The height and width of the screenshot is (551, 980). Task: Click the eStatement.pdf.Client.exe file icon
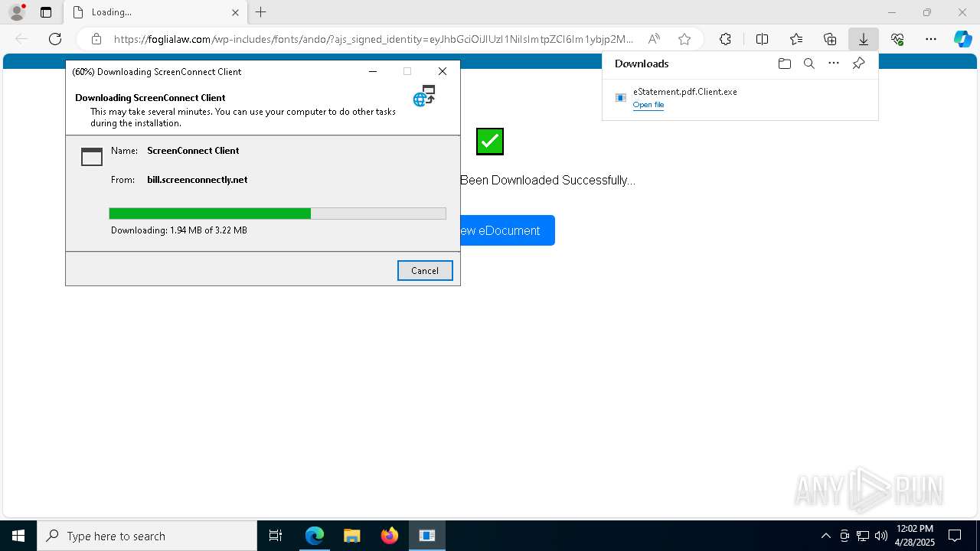pos(621,97)
